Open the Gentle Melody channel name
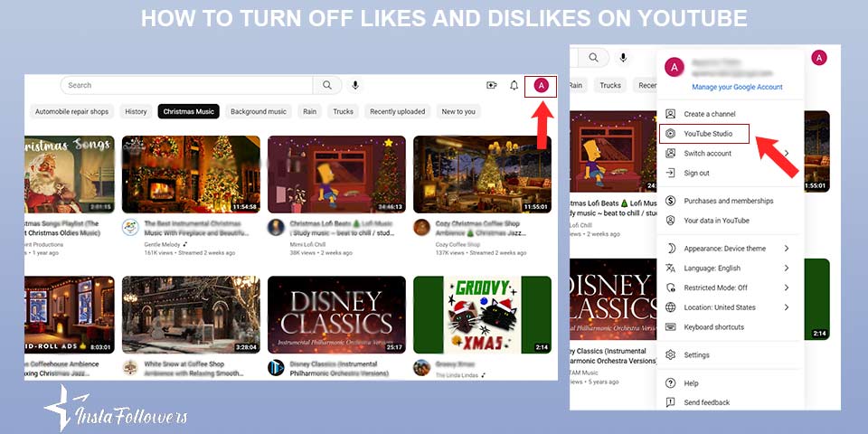Image resolution: width=868 pixels, height=434 pixels. coord(164,244)
